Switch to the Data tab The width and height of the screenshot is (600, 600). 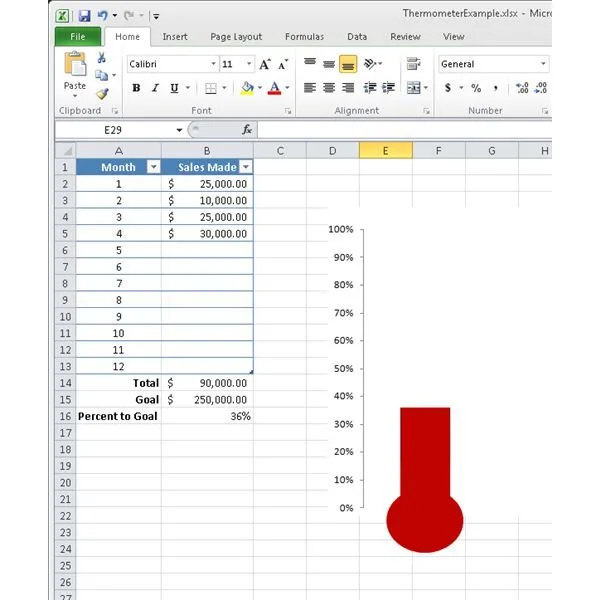(x=357, y=37)
